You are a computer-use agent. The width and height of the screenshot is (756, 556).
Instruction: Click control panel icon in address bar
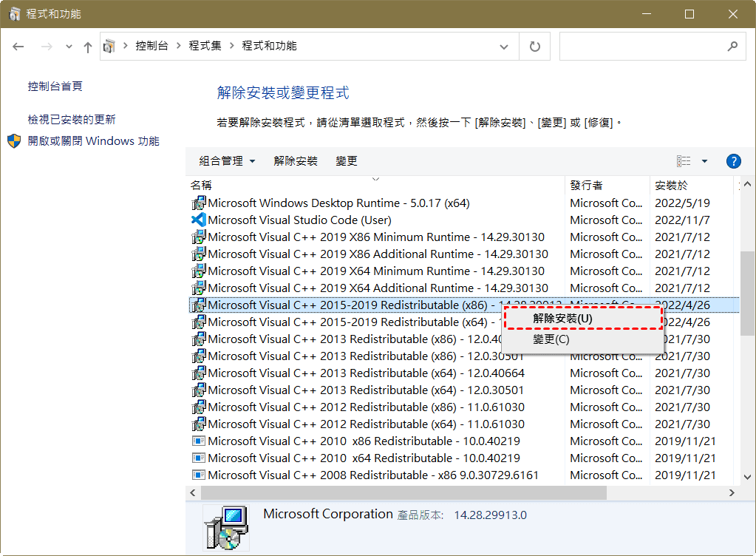pos(109,47)
